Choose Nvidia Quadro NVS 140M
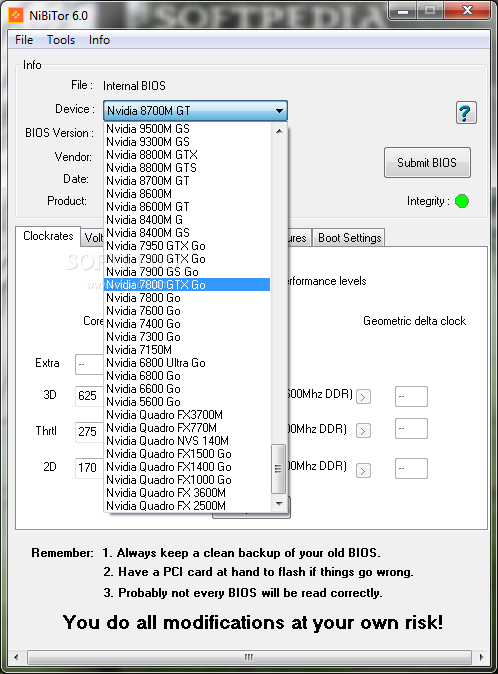This screenshot has height=674, width=498. [187, 441]
